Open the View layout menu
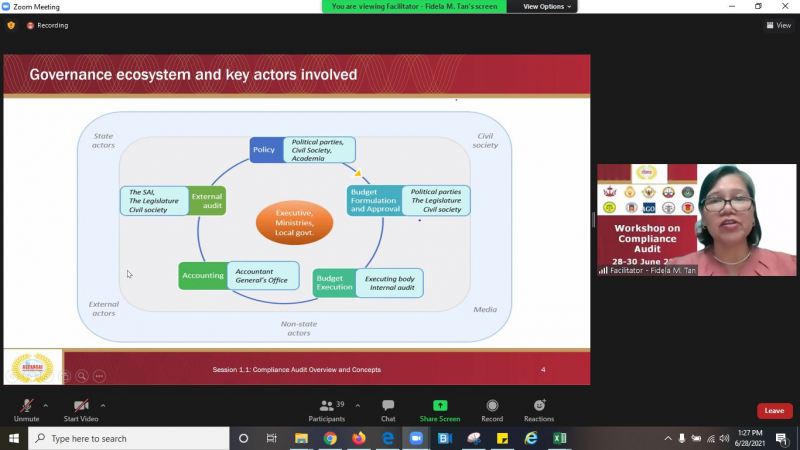Viewport: 800px width, 450px height. coord(778,25)
